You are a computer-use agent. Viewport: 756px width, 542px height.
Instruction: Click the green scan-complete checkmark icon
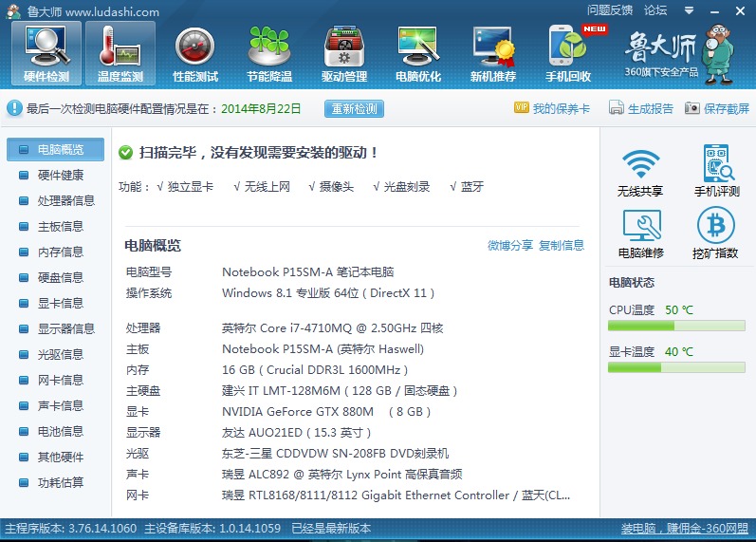[x=125, y=153]
